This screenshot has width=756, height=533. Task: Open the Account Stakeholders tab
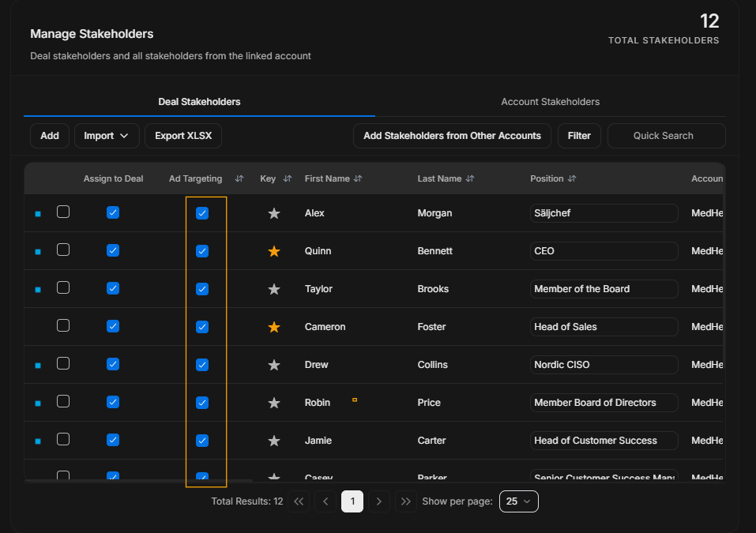coord(550,102)
